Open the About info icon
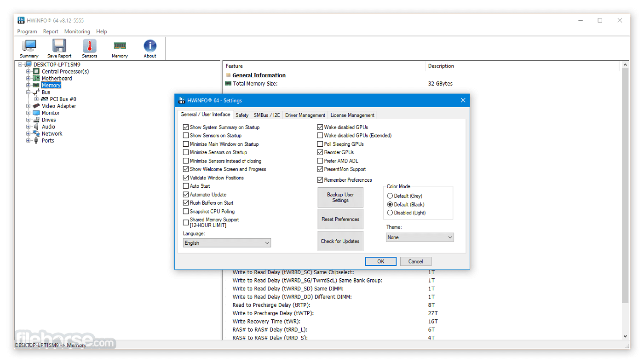Screen dimensions: 644x363 click(x=150, y=46)
